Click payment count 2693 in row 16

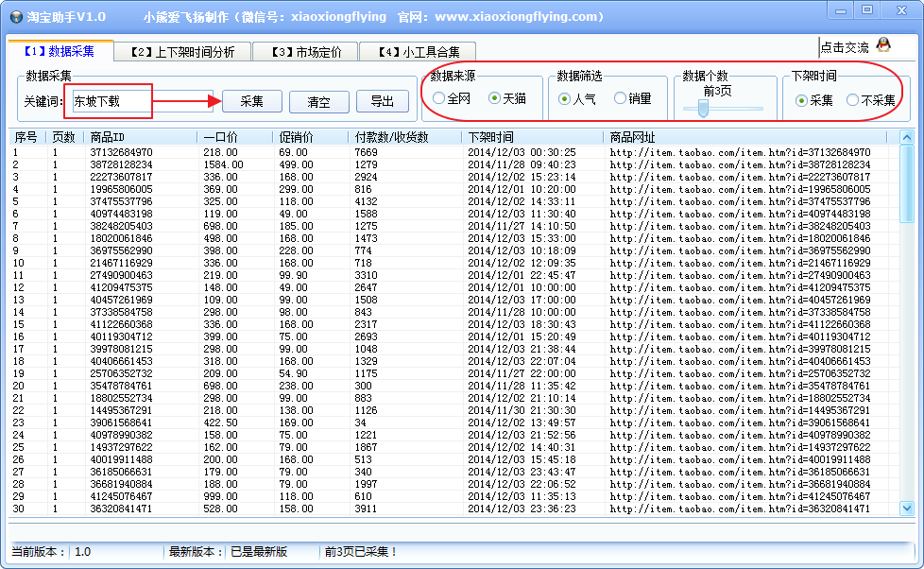click(366, 337)
